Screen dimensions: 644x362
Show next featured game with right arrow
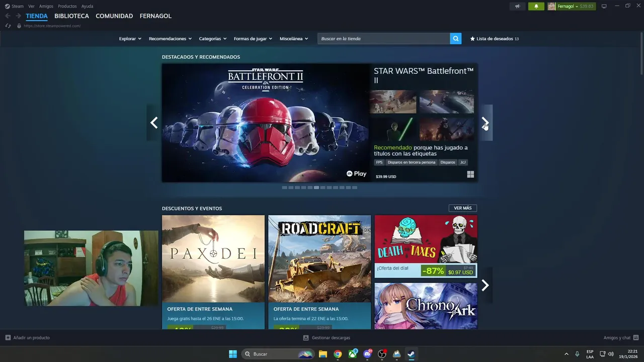click(485, 123)
